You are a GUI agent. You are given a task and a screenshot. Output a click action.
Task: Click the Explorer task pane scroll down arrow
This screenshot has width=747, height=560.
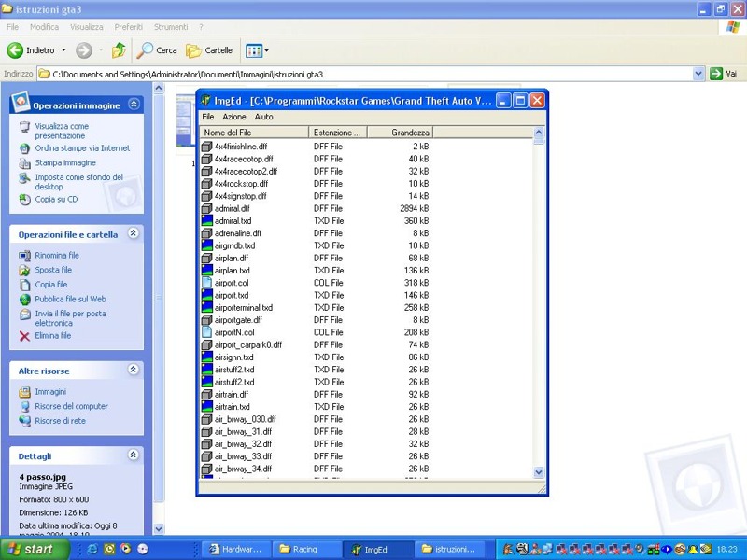point(159,528)
